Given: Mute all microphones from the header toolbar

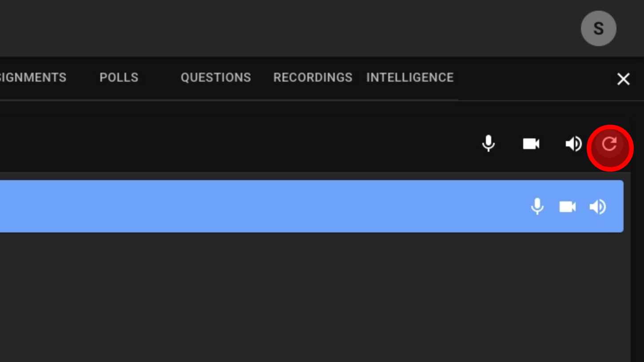Looking at the screenshot, I should [488, 144].
